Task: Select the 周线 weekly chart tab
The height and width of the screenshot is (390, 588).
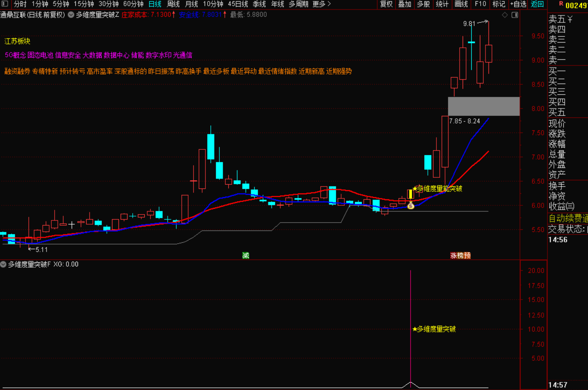Action: coord(173,4)
